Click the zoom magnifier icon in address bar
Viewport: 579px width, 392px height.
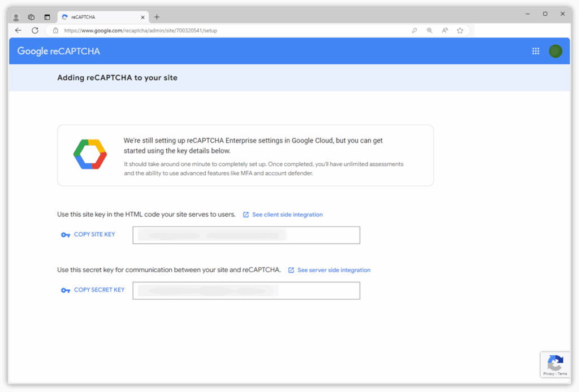430,31
